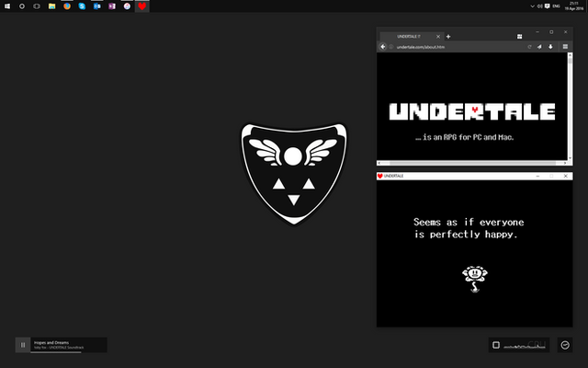Open Cortana search circle in taskbar
Image resolution: width=588 pixels, height=368 pixels.
[x=22, y=6]
